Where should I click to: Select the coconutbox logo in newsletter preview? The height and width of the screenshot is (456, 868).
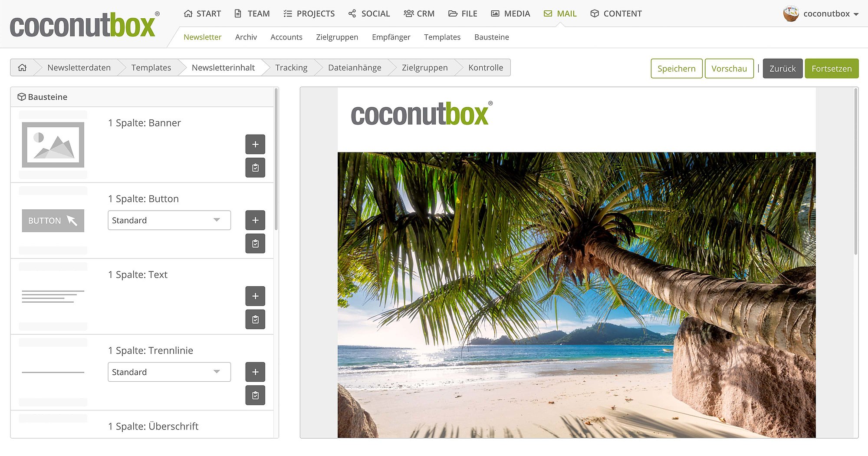click(421, 114)
